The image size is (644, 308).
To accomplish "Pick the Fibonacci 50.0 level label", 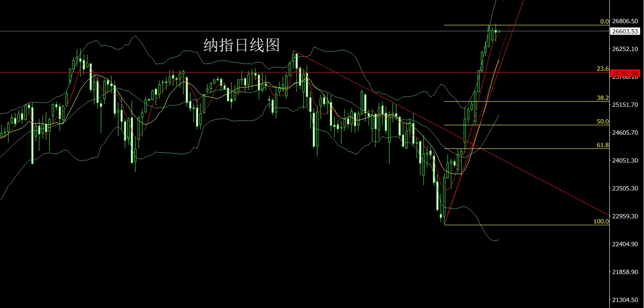I will (603, 122).
